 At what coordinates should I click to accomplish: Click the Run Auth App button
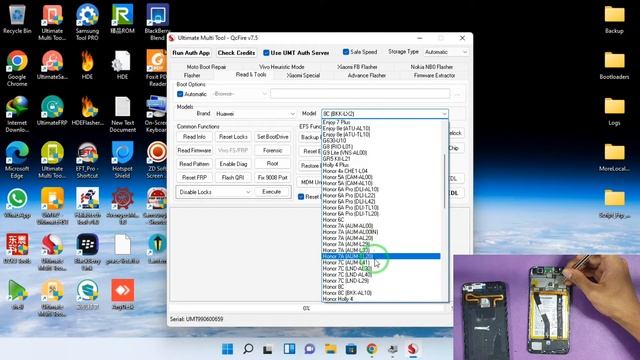tap(191, 53)
